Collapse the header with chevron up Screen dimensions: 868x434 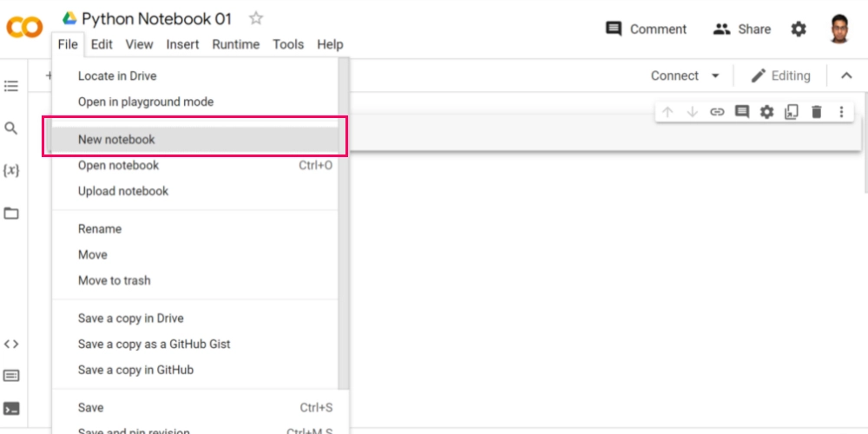[846, 76]
